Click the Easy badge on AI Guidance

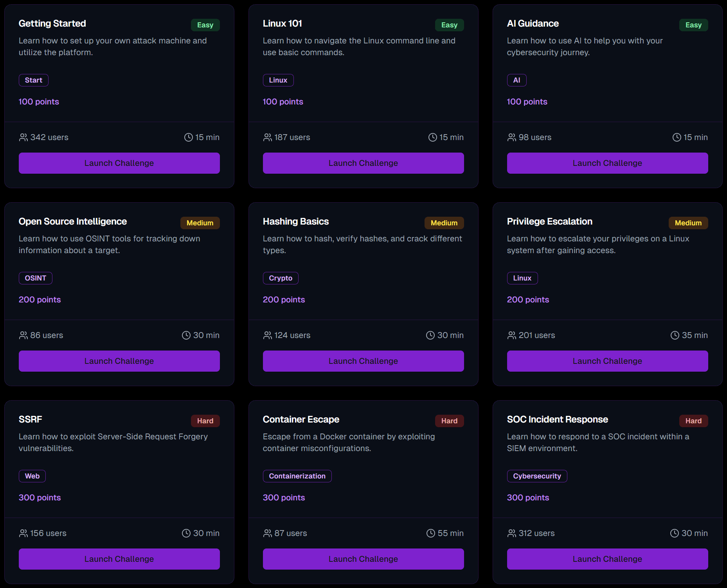pos(693,25)
